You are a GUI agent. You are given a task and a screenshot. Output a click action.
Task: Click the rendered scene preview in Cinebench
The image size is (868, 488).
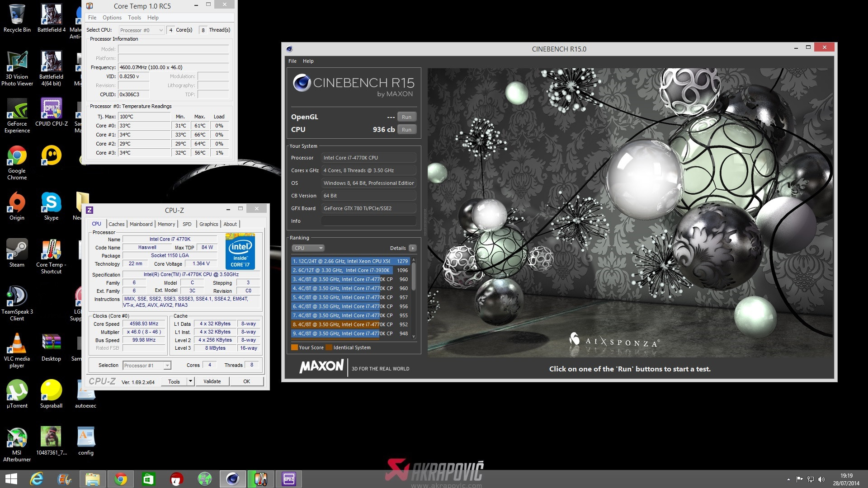tap(630, 212)
